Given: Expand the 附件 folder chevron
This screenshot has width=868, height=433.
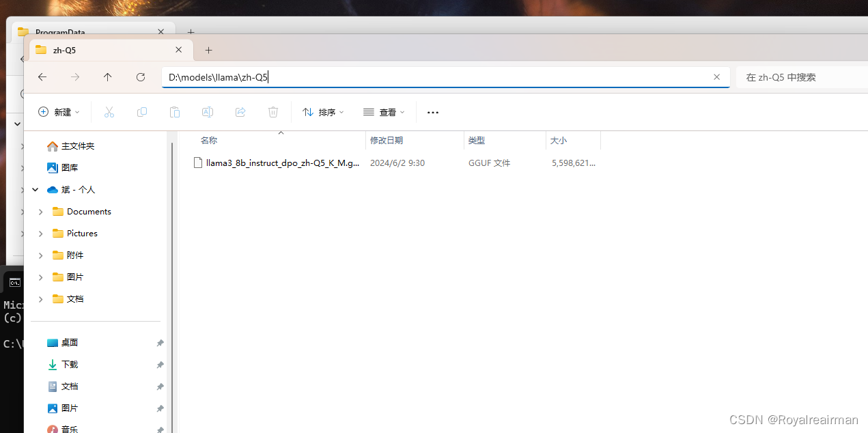Looking at the screenshot, I should click(x=41, y=255).
